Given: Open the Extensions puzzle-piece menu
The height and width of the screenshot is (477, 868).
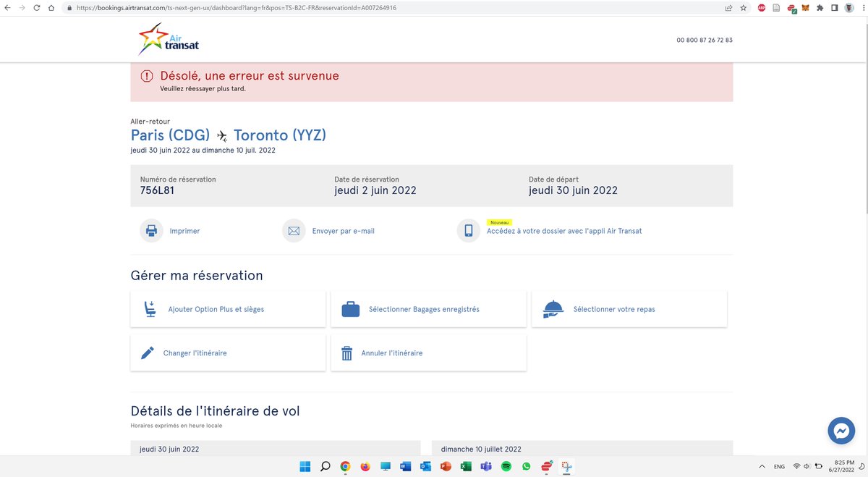Looking at the screenshot, I should click(820, 8).
